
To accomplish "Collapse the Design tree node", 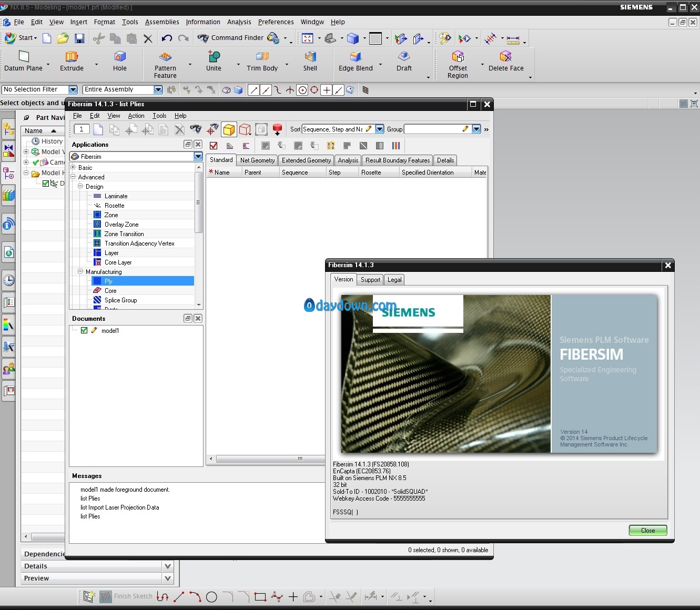I will pos(80,187).
